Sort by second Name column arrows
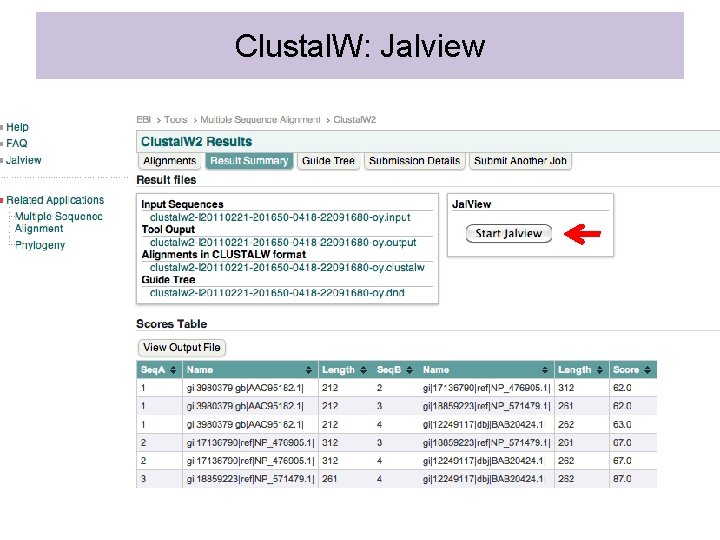720x540 pixels. pyautogui.click(x=545, y=370)
